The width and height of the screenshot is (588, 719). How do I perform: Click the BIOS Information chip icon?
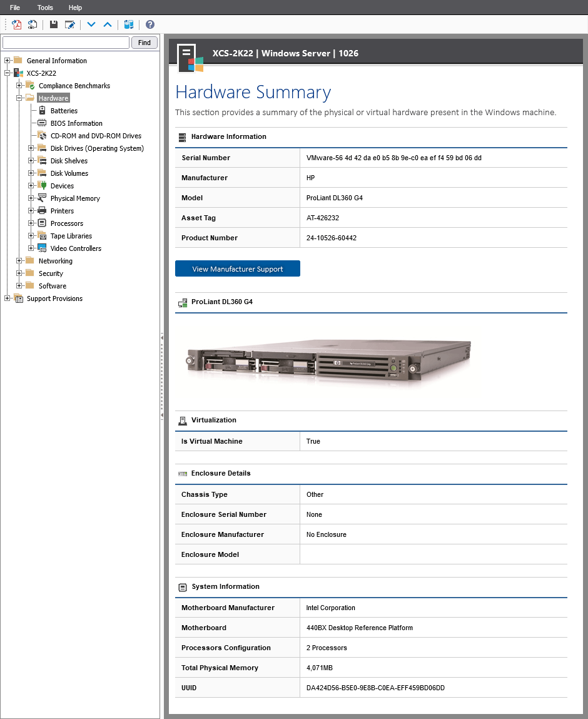[x=42, y=123]
